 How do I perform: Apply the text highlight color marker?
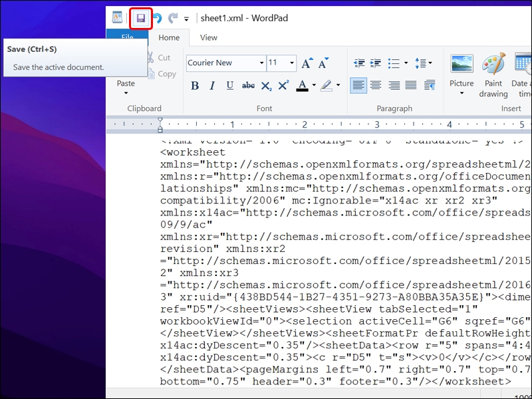coord(327,86)
